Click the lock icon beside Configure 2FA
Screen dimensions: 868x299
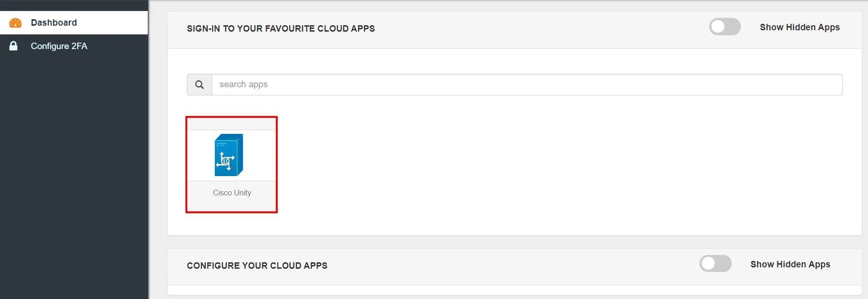(x=14, y=46)
